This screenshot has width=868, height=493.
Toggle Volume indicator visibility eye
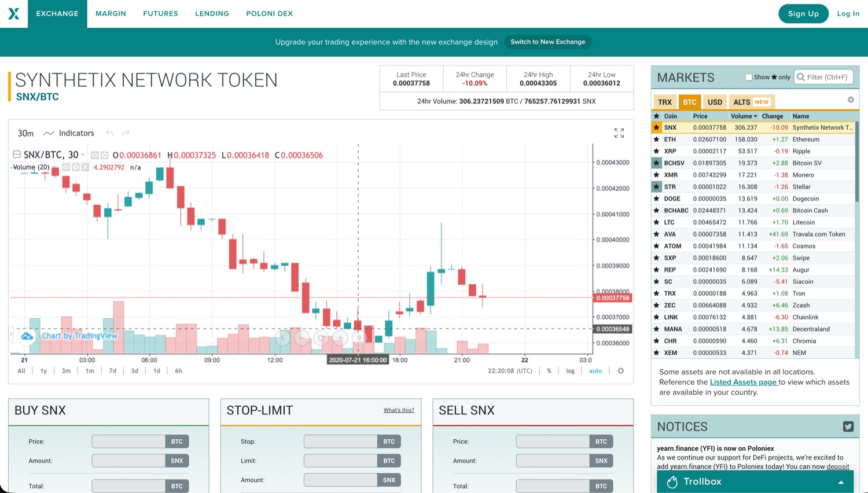coord(65,167)
